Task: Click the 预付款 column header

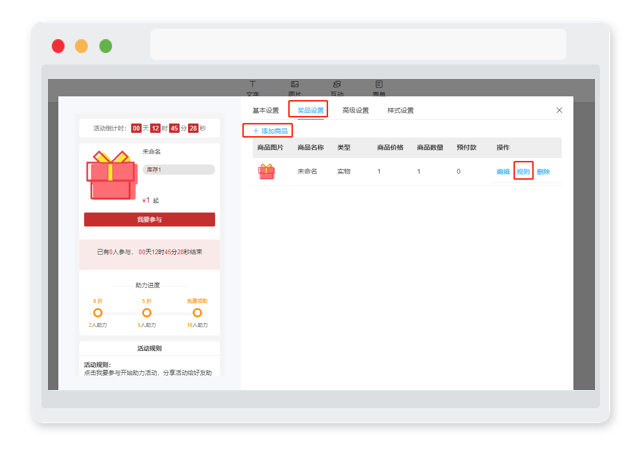Action: click(467, 147)
